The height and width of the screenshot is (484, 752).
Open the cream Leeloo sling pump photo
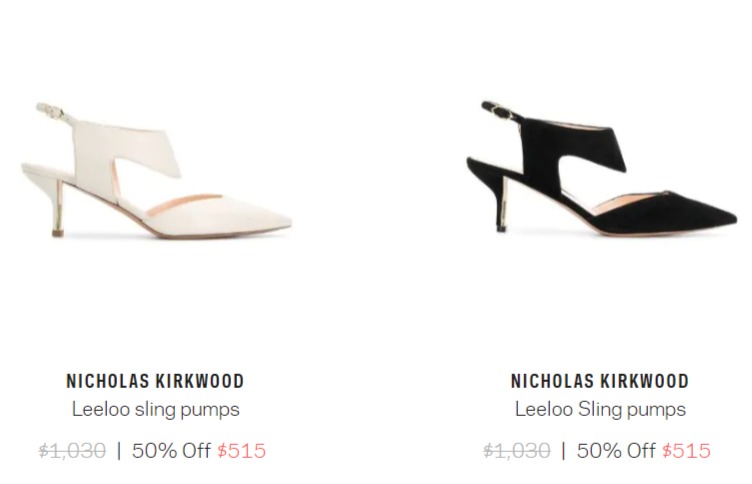pyautogui.click(x=156, y=170)
